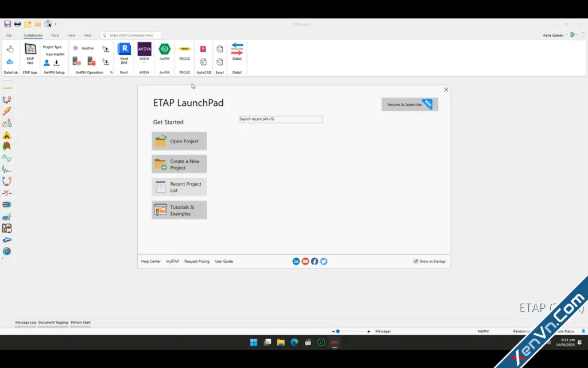Switch to the Message Log tab
This screenshot has height=368, width=588.
25,323
